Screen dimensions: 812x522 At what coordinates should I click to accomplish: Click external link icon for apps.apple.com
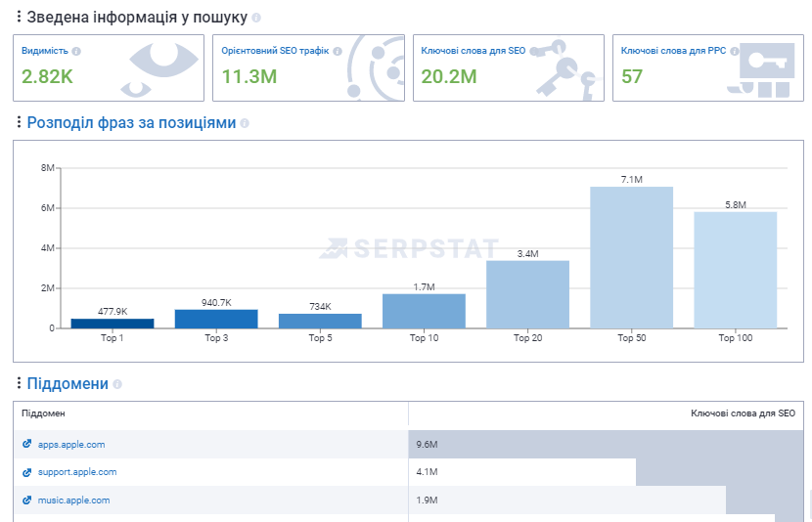[27, 445]
